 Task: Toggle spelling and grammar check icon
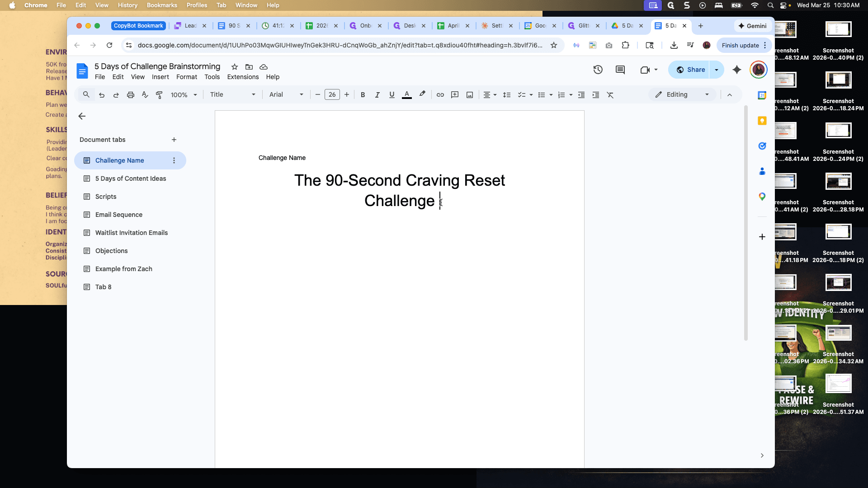coord(145,95)
